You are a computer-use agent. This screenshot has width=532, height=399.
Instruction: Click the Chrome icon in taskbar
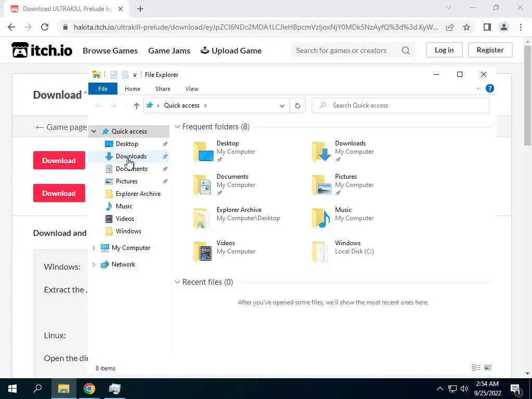(x=89, y=389)
